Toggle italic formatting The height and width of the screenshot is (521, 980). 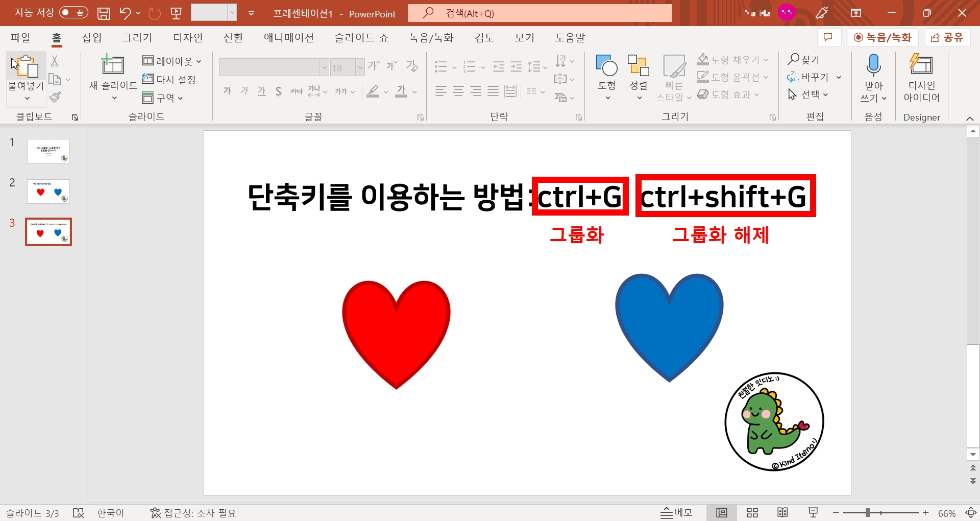[x=244, y=91]
